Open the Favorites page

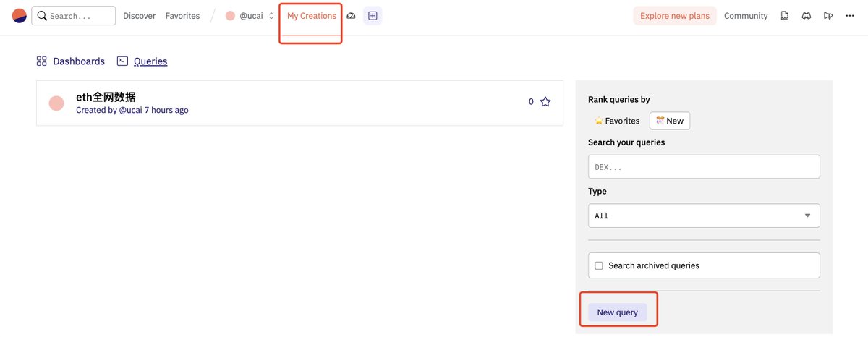[x=182, y=16]
